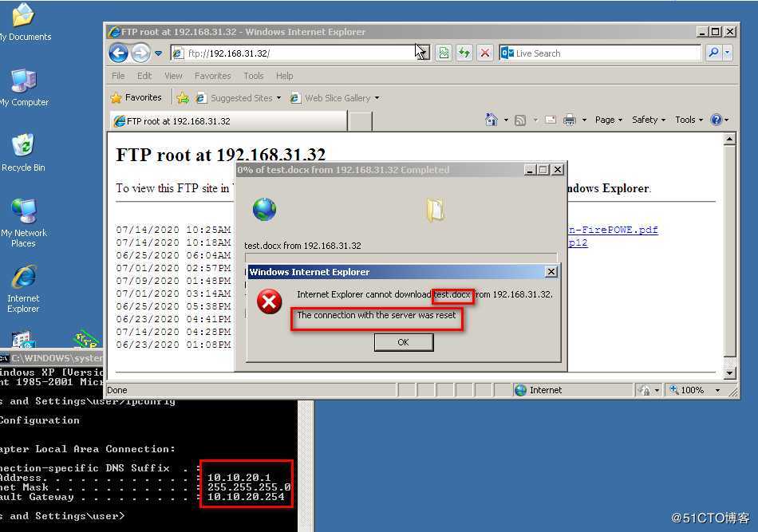Open the Favorites star button

tap(136, 97)
